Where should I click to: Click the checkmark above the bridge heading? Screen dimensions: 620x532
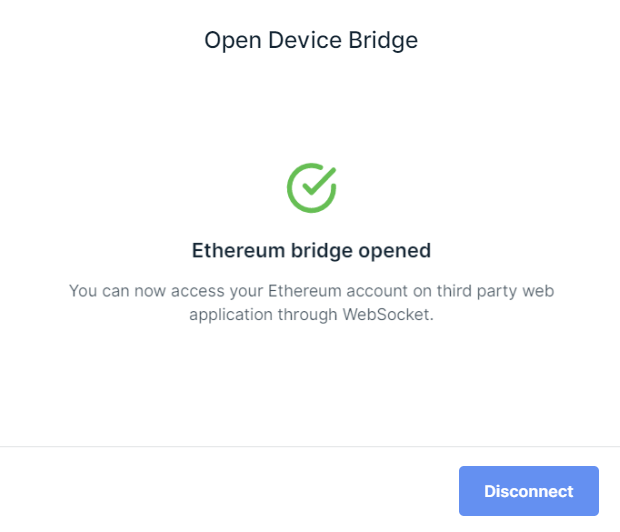click(311, 187)
